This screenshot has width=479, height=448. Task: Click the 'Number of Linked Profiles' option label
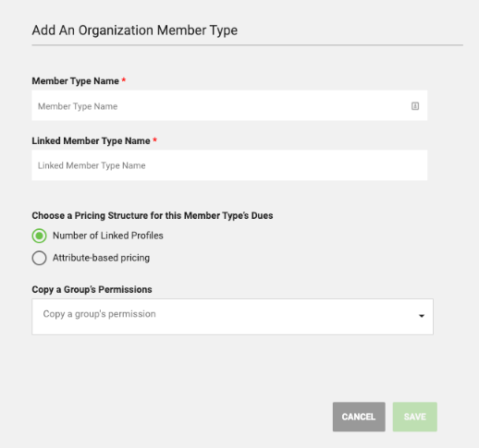tap(108, 236)
